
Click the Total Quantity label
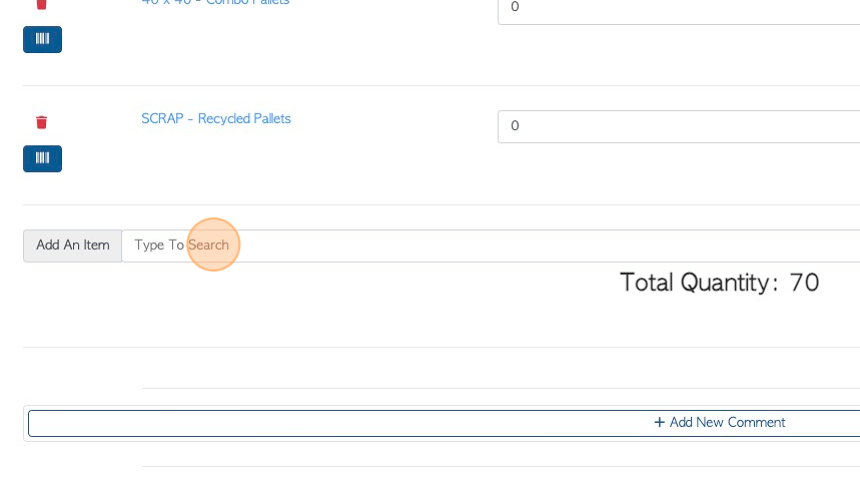tap(698, 283)
